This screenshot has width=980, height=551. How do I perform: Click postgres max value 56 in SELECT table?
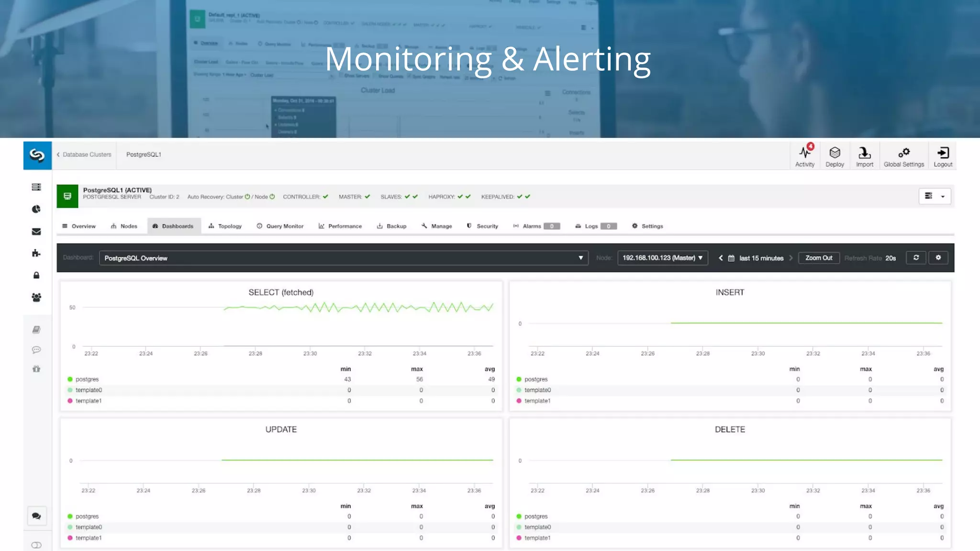[419, 379]
